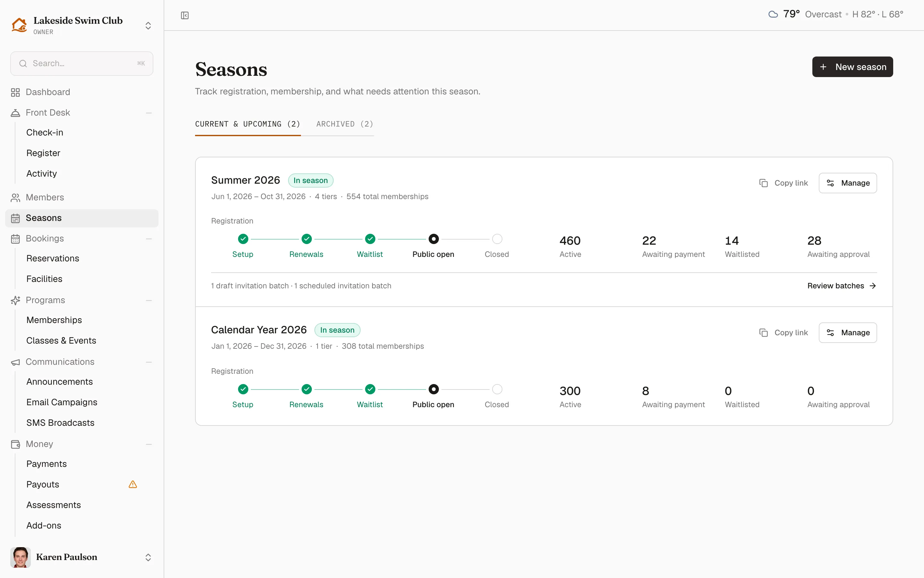The image size is (924, 578).
Task: Create a New season
Action: coord(852,67)
